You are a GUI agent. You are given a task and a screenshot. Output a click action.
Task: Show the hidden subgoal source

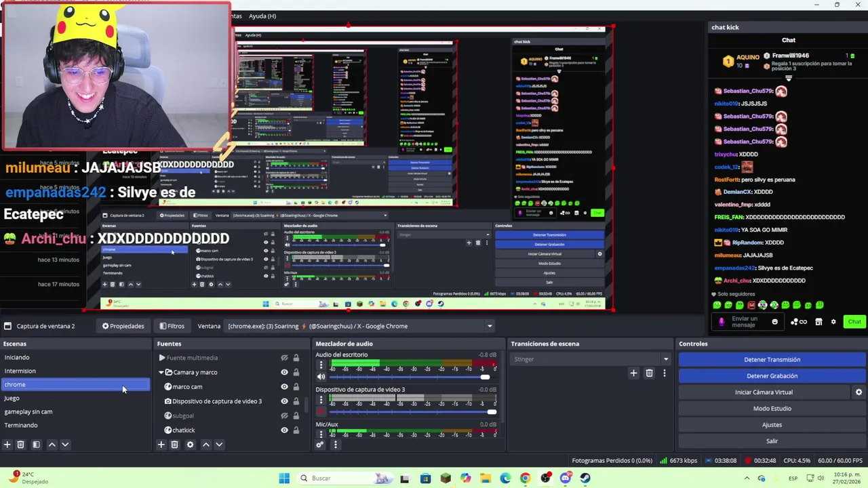click(x=284, y=415)
